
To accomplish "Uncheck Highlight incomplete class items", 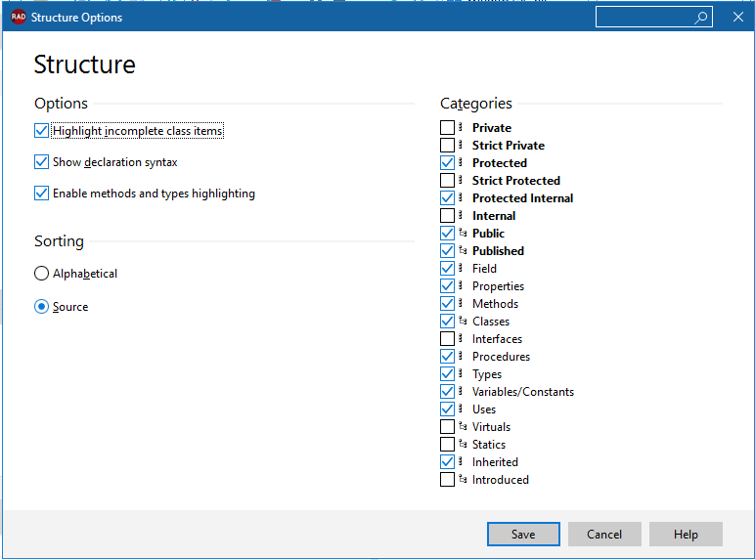I will [x=41, y=131].
